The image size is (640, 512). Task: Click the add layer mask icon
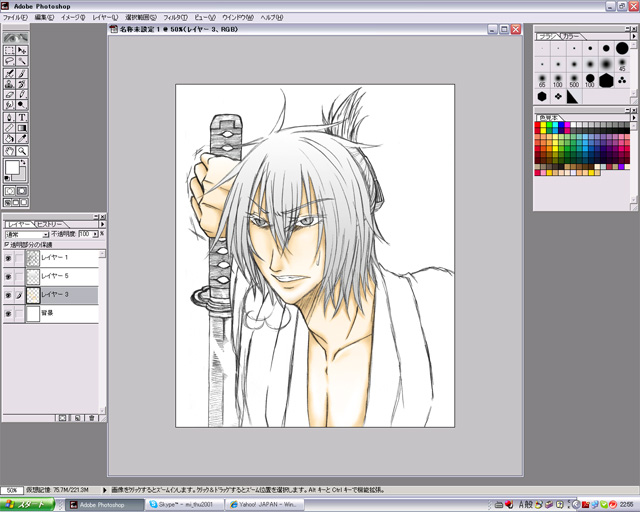tap(62, 418)
